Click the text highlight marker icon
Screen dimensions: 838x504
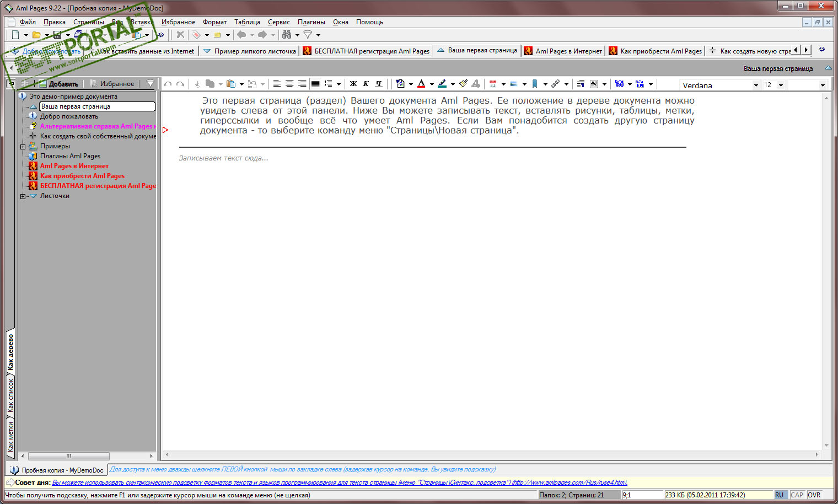pyautogui.click(x=442, y=84)
